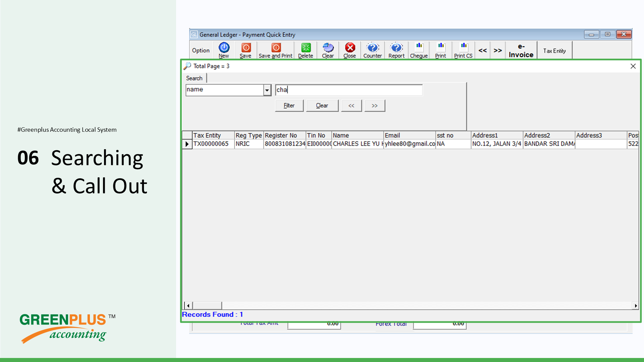
Task: Go to next record in toolbar
Action: [498, 50]
